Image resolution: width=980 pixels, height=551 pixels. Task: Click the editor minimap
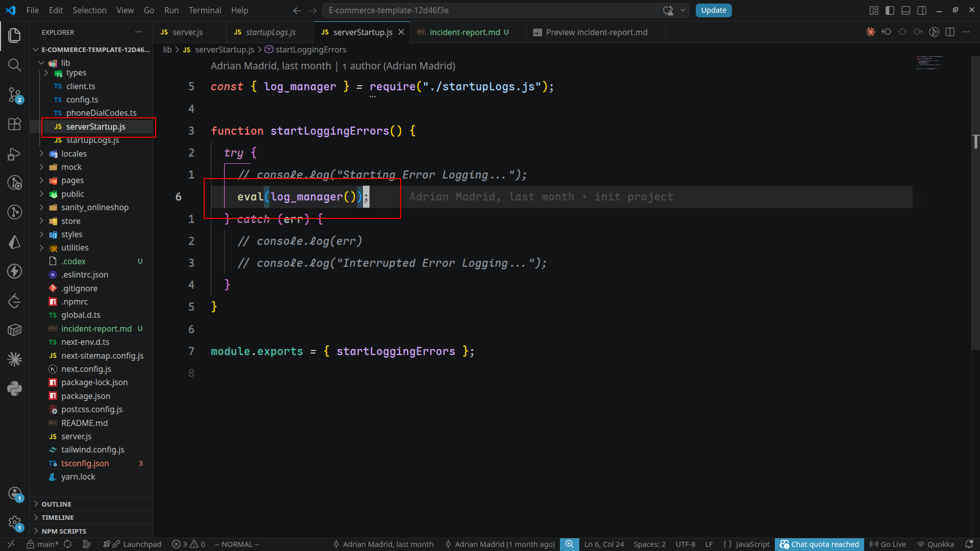click(x=929, y=62)
